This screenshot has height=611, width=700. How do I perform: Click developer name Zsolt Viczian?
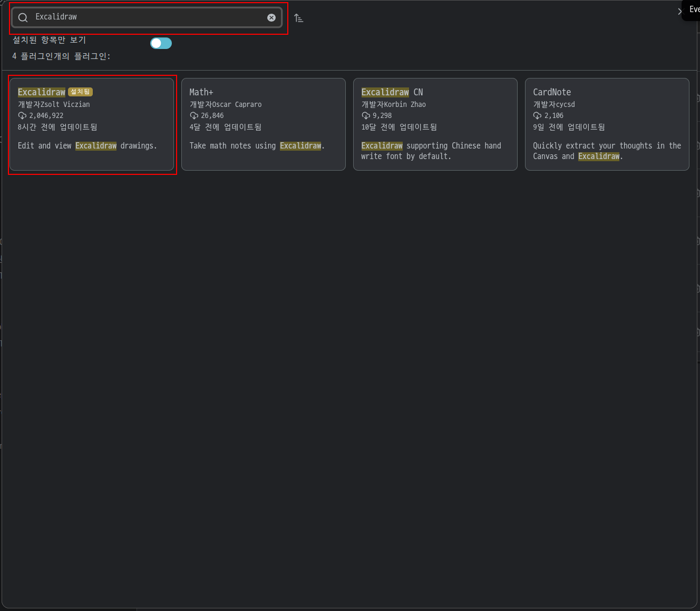pyautogui.click(x=65, y=104)
